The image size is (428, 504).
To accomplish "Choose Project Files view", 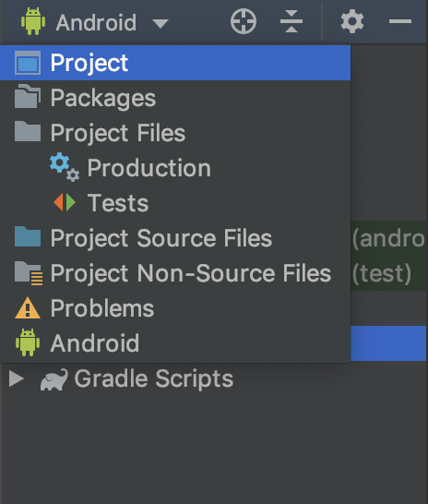I will (175, 133).
